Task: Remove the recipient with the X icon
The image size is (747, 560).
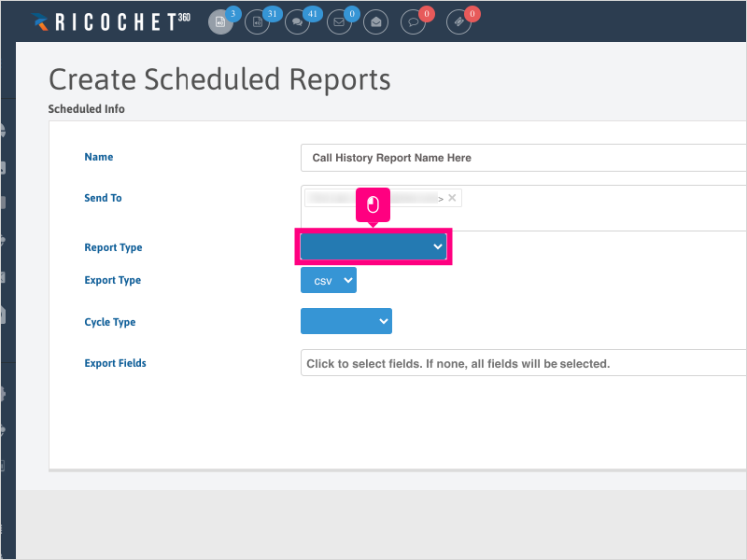Action: click(x=452, y=198)
